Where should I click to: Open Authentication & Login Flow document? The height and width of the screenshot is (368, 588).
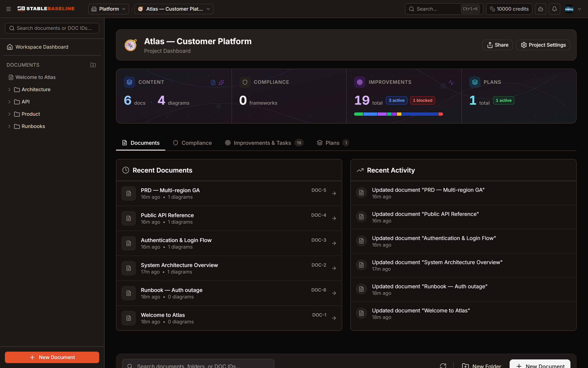[229, 243]
